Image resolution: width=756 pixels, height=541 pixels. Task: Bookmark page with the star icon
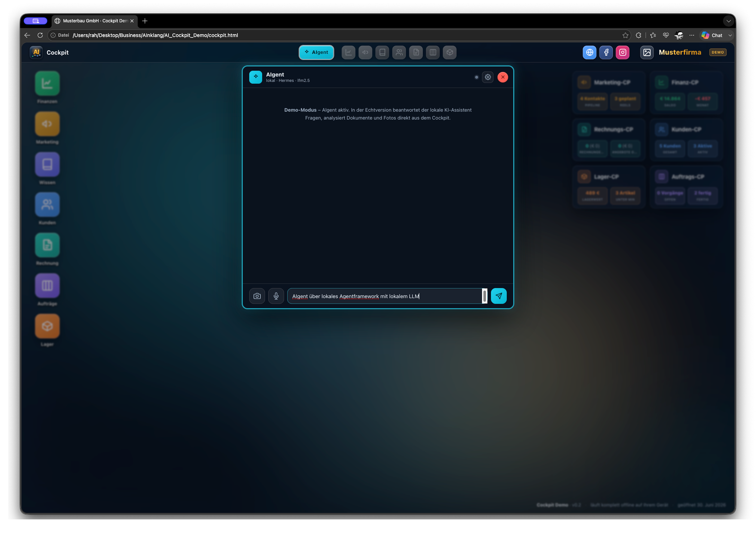(x=626, y=35)
